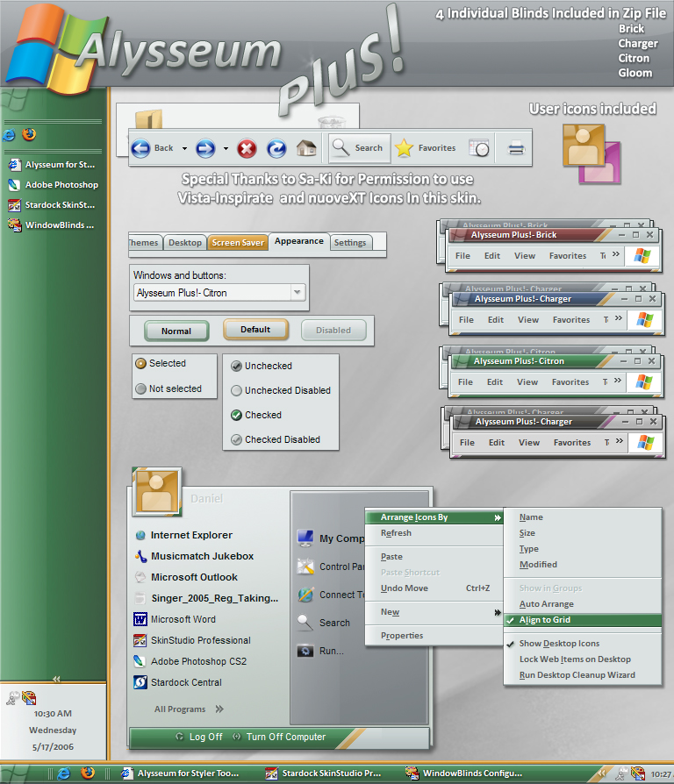Switch to WindowBlinds sidebar task
This screenshot has width=674, height=784.
click(52, 225)
